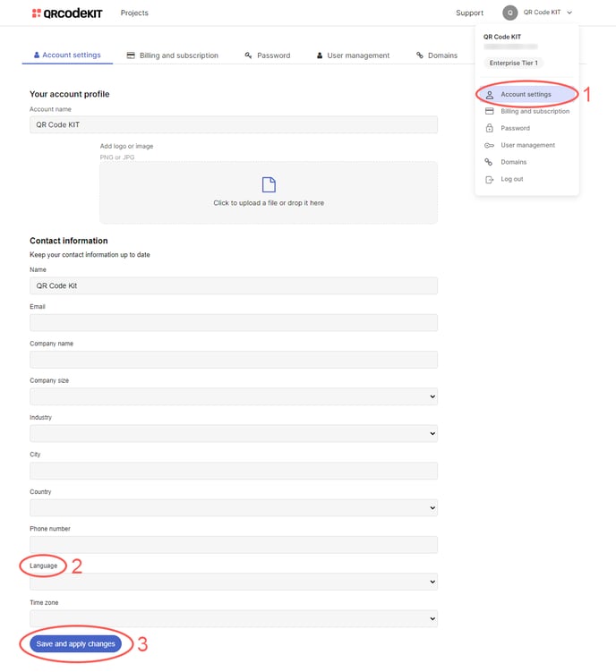Click the person icon in Account settings tab

click(37, 55)
